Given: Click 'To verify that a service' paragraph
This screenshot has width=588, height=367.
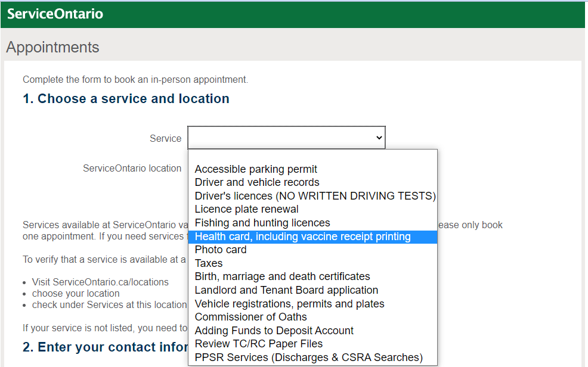Looking at the screenshot, I should point(104,260).
